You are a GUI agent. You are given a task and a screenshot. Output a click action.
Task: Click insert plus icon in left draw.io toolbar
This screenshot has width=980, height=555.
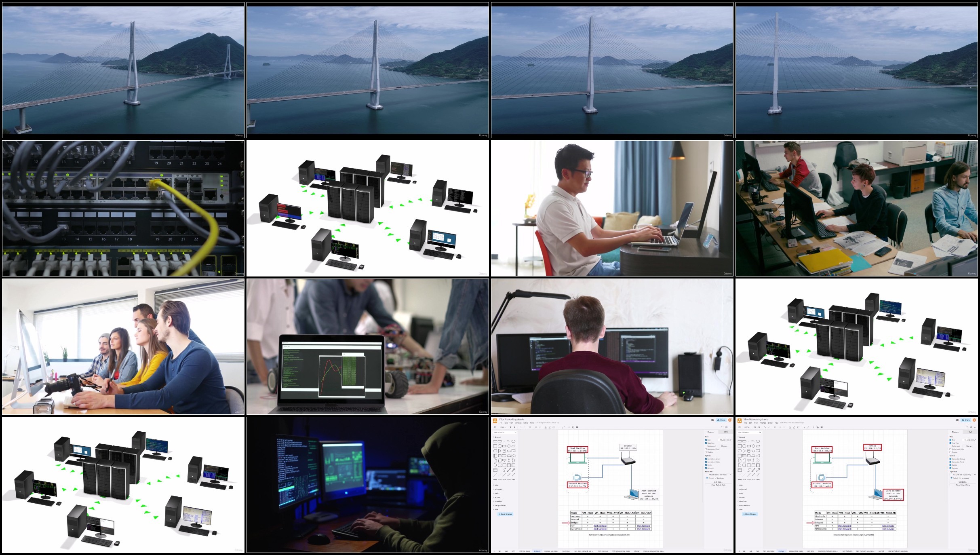[x=569, y=427]
